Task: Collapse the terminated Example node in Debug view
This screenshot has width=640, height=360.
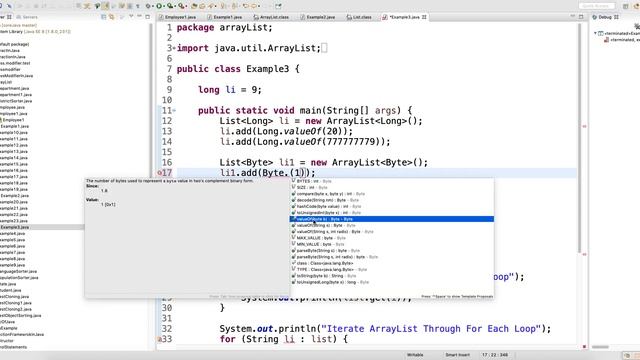Action: click(x=595, y=33)
